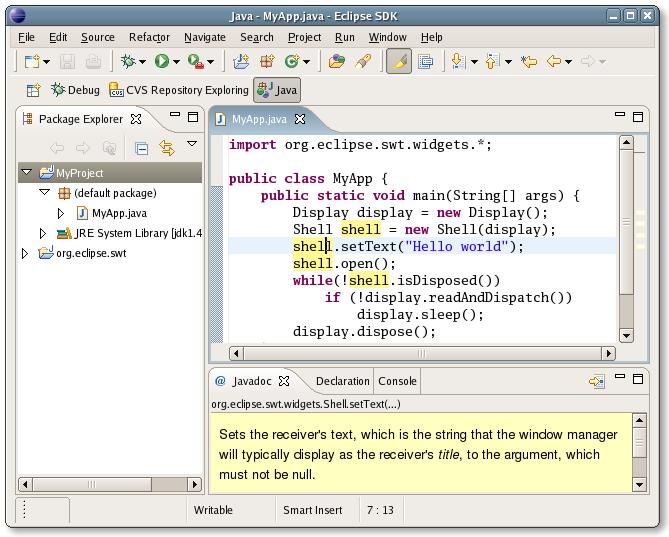Open the New wizard dropdown arrow
The width and height of the screenshot is (669, 537).
tap(46, 62)
